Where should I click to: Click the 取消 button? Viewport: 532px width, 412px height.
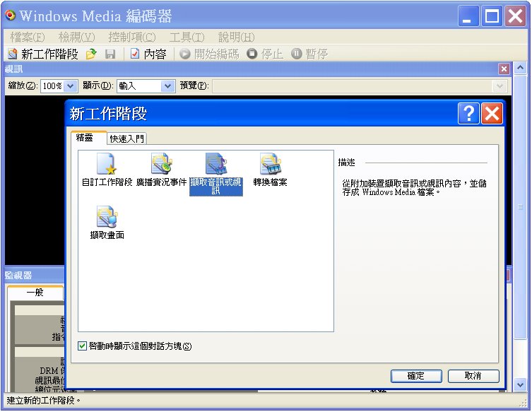click(x=473, y=376)
